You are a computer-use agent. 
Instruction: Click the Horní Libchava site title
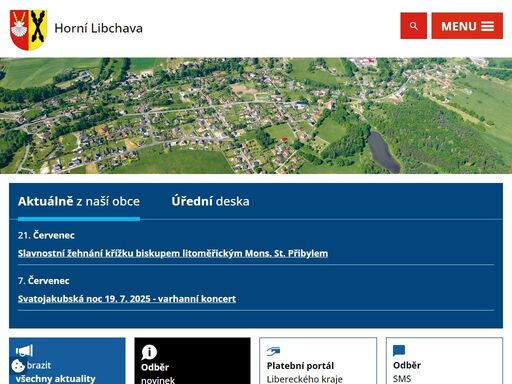[98, 28]
